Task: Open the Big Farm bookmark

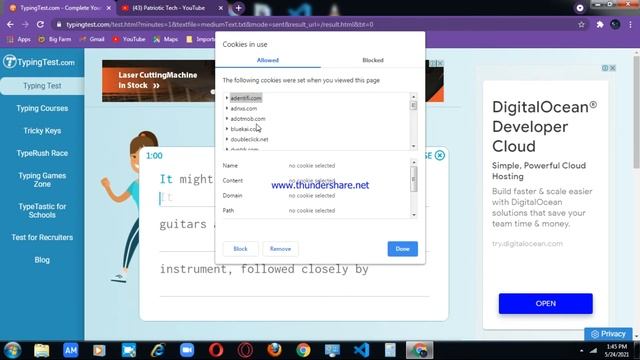Action: (55, 39)
